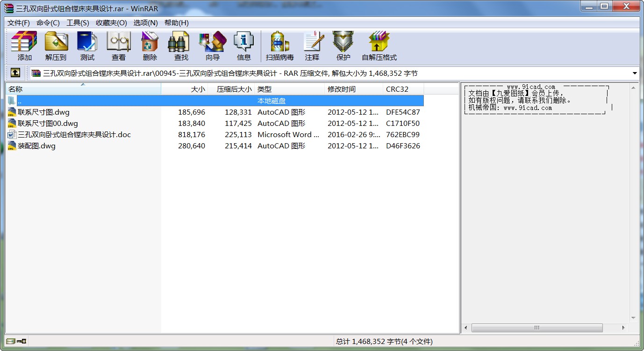Click the Microsoft Word type cell
This screenshot has height=351, width=644.
288,134
